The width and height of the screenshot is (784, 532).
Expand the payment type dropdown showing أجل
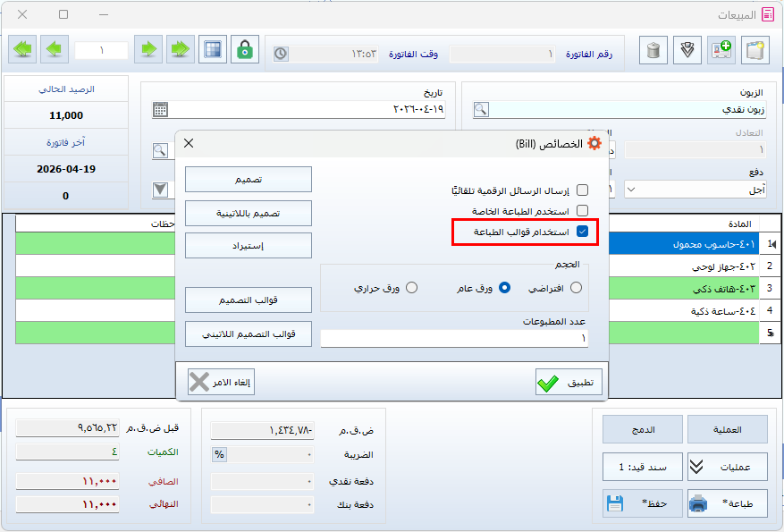(632, 190)
